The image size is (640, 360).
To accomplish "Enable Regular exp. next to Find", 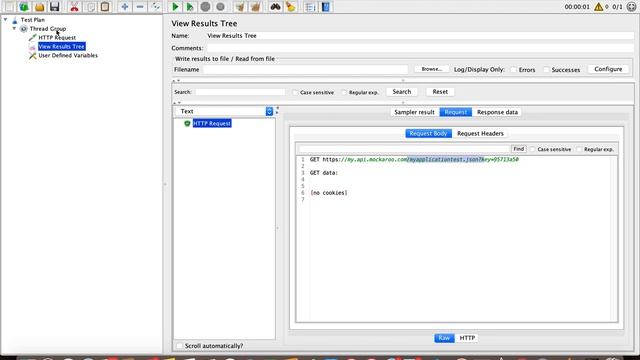I will tap(579, 149).
